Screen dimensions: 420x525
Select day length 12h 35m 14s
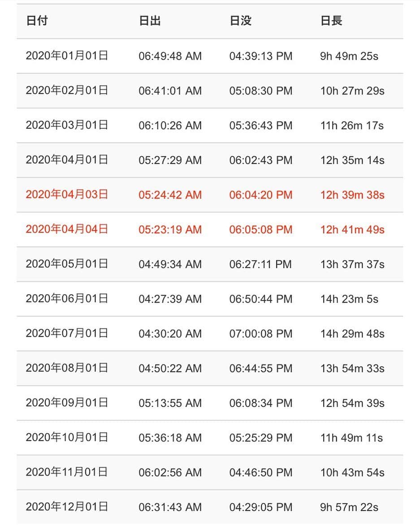(352, 161)
